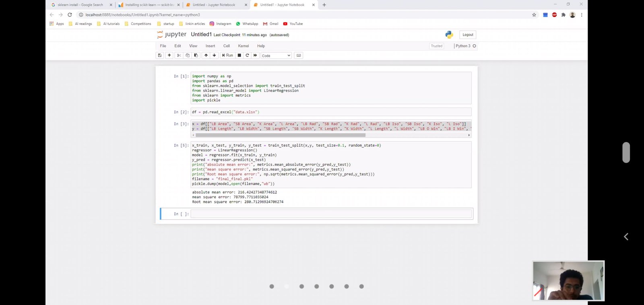The image size is (644, 305).
Task: Open the Instagram bookmark
Action: (221, 24)
